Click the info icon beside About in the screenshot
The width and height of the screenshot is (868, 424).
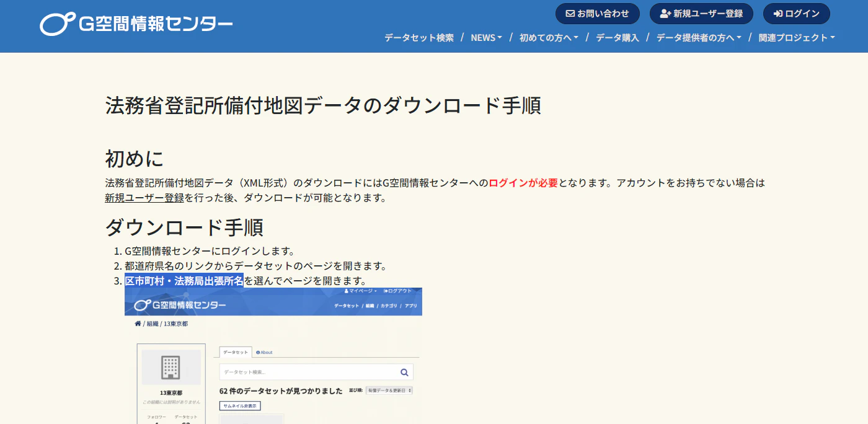[x=258, y=352]
